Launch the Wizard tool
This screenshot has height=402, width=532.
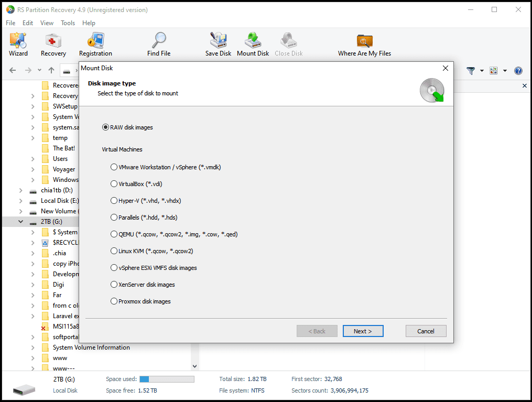(x=18, y=45)
